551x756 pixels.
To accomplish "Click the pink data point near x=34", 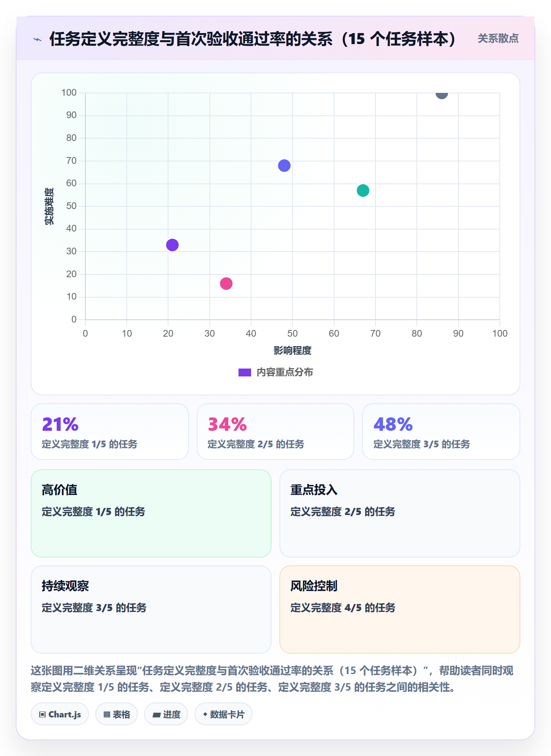I will click(226, 283).
